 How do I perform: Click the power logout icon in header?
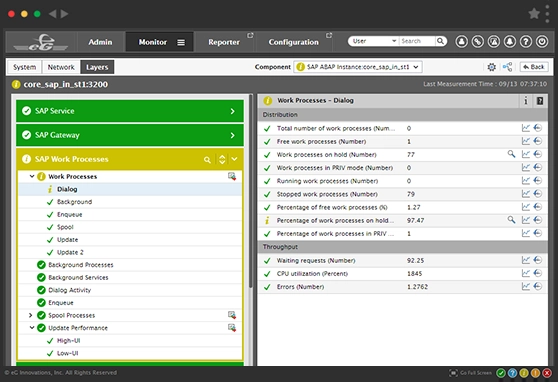click(x=542, y=42)
